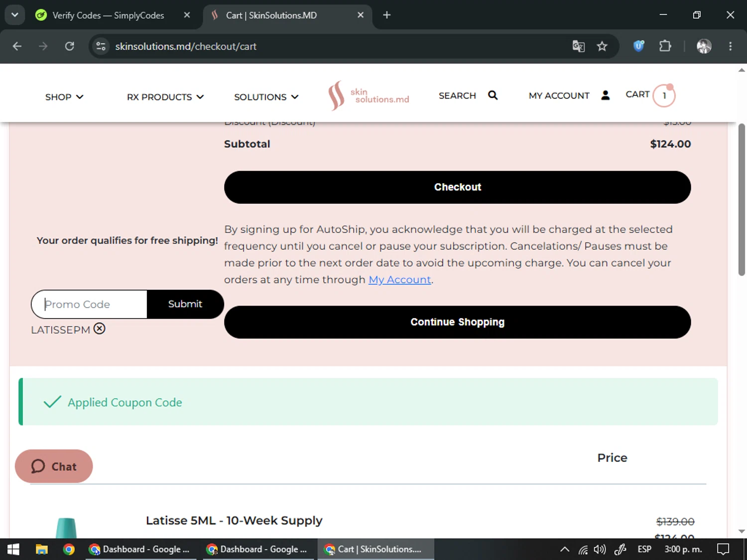Show hidden system tray icons

(x=564, y=550)
